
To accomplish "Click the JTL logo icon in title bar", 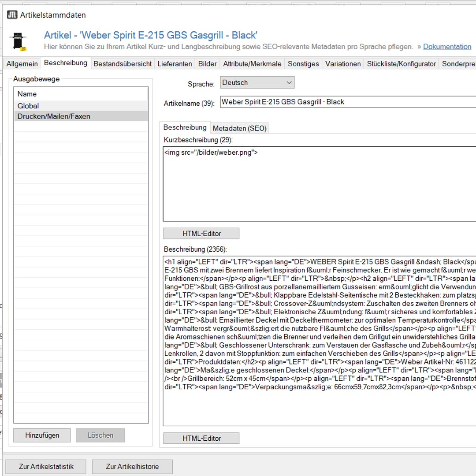I will coord(12,15).
